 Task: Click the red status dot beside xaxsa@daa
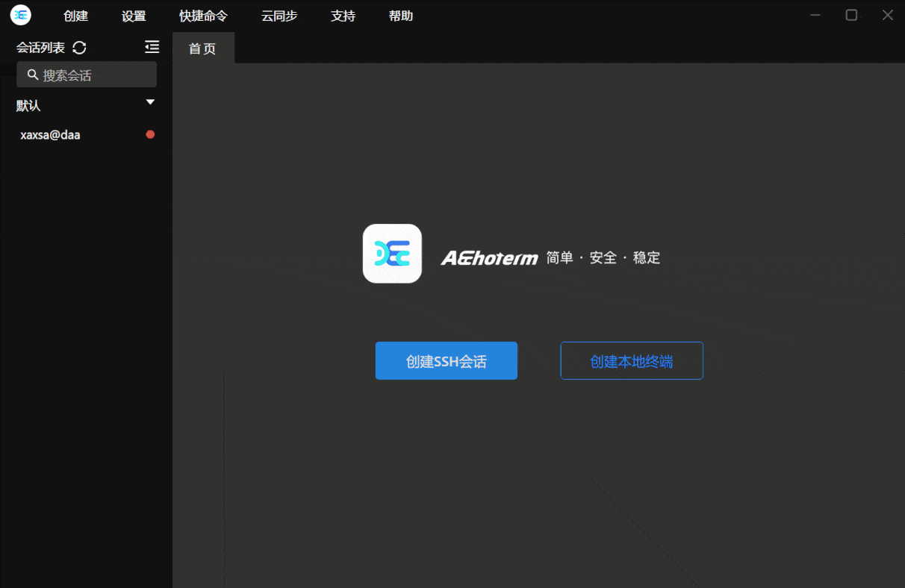[150, 134]
